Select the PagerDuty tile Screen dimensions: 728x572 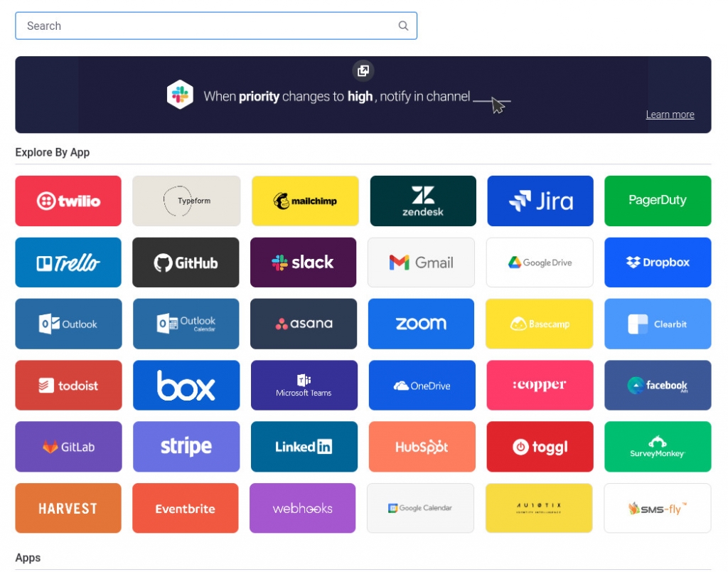pos(658,201)
